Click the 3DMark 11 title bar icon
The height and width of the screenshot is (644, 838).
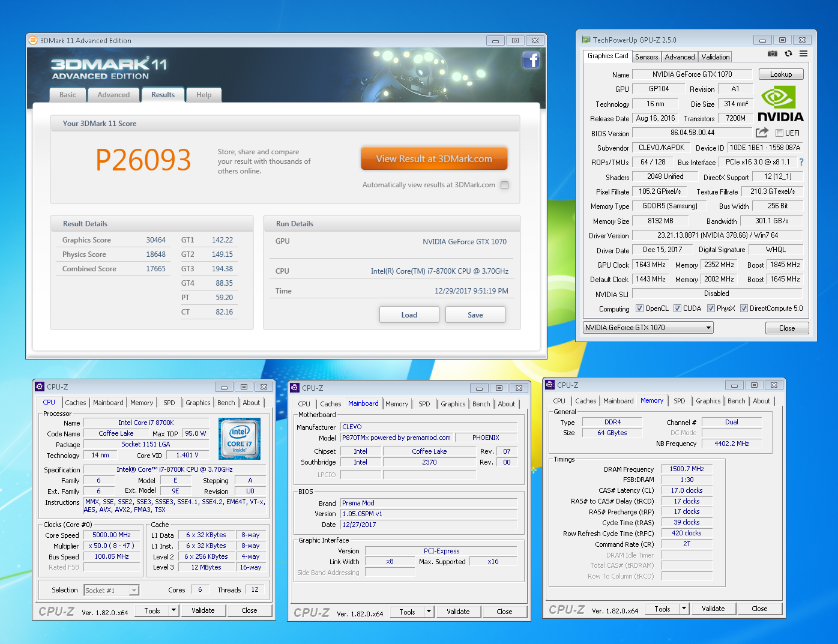click(32, 40)
